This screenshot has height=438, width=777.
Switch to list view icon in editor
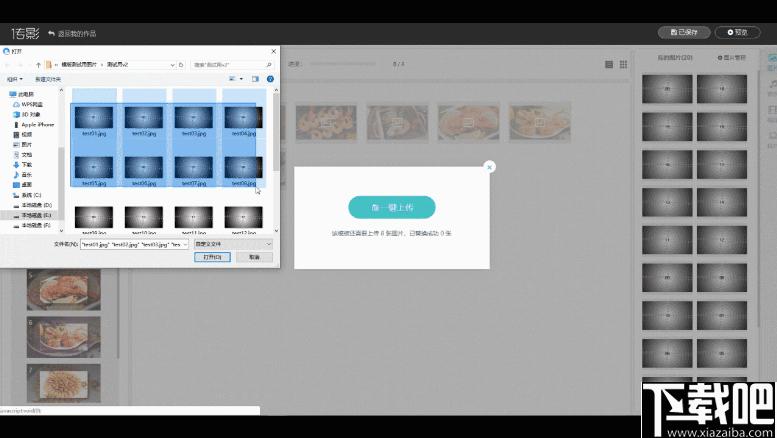click(x=609, y=64)
